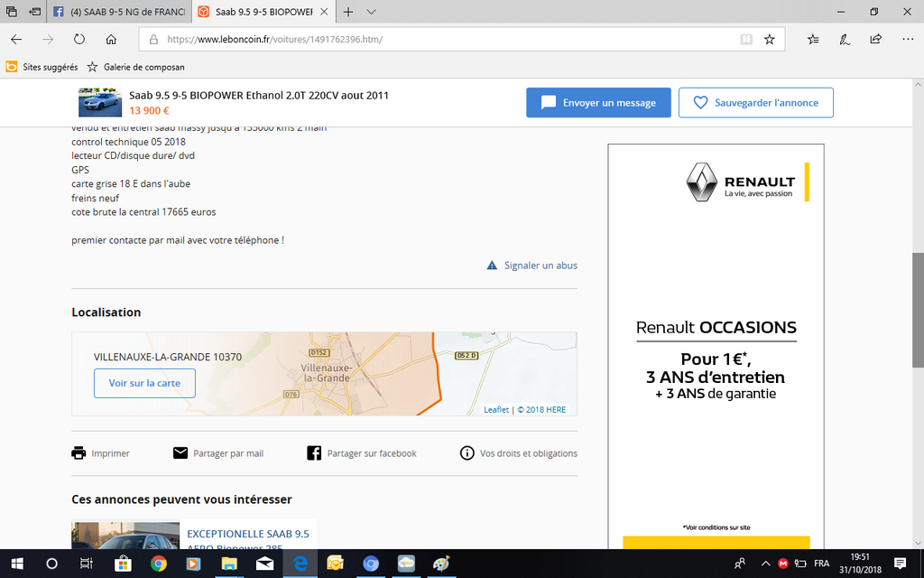Open the Edge settings and more menu
This screenshot has height=578, width=924.
(x=908, y=40)
